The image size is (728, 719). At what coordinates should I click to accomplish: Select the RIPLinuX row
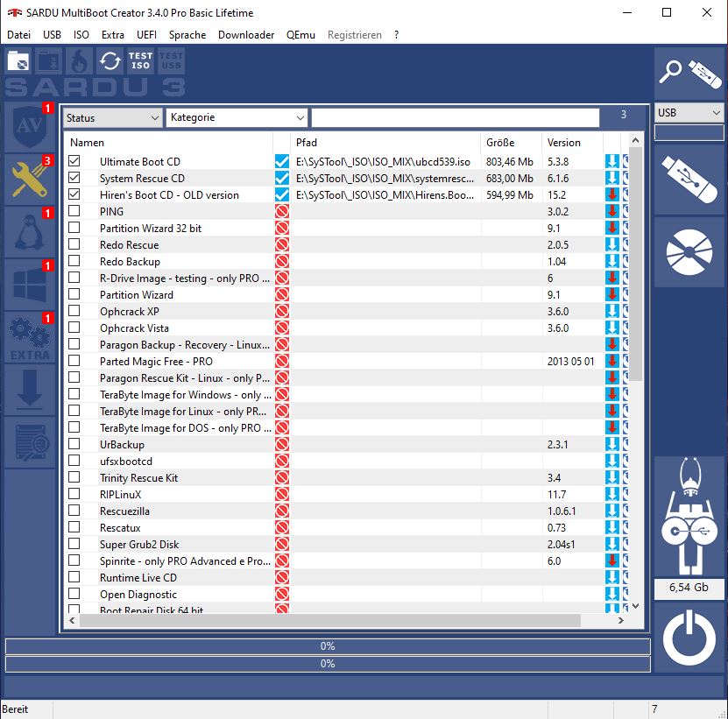[346, 494]
